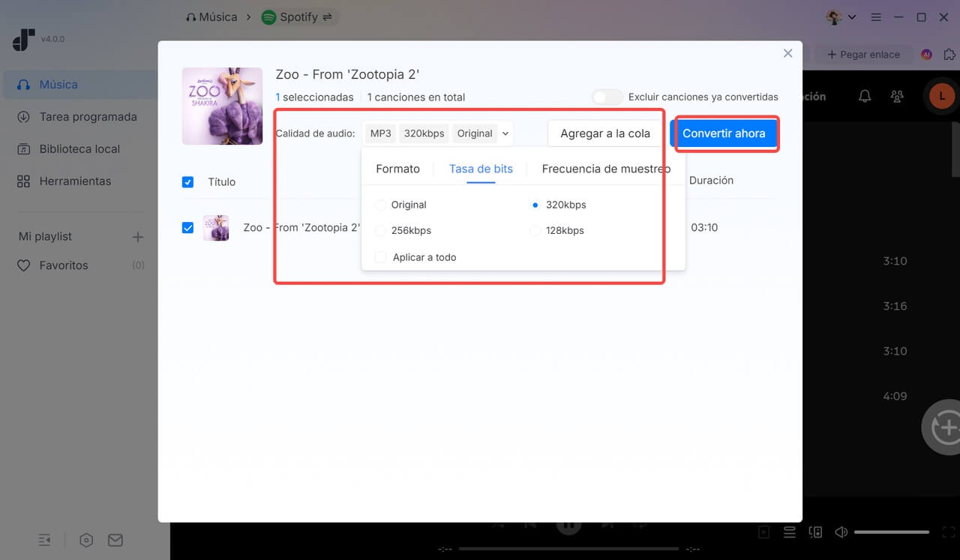
Task: Adjust the volume slider in player
Action: coord(891,532)
